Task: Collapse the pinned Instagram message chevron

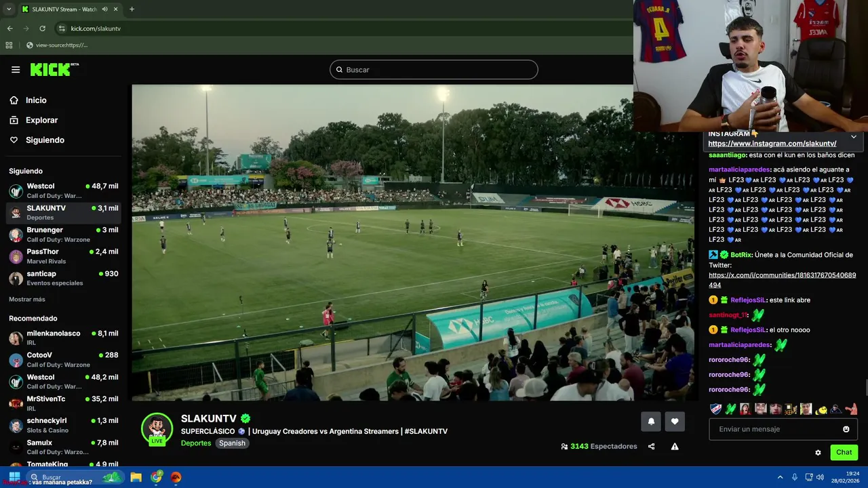Action: pyautogui.click(x=854, y=137)
